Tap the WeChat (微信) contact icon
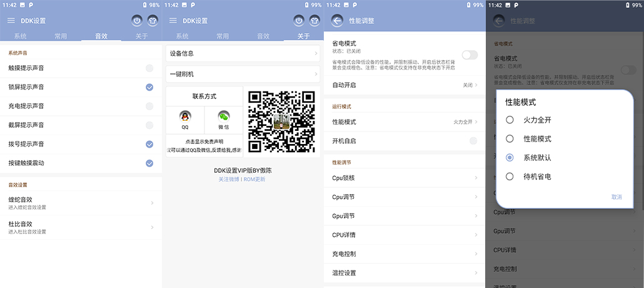The width and height of the screenshot is (644, 288). click(223, 118)
